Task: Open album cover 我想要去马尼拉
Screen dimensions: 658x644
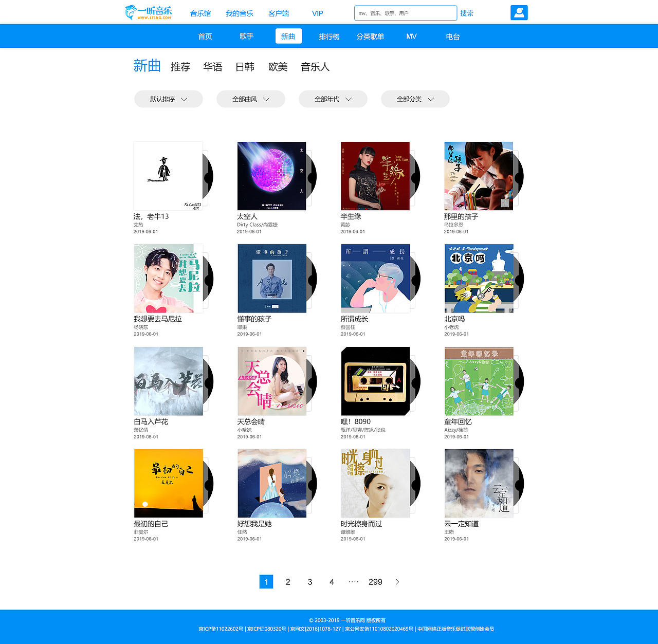Action: click(168, 278)
